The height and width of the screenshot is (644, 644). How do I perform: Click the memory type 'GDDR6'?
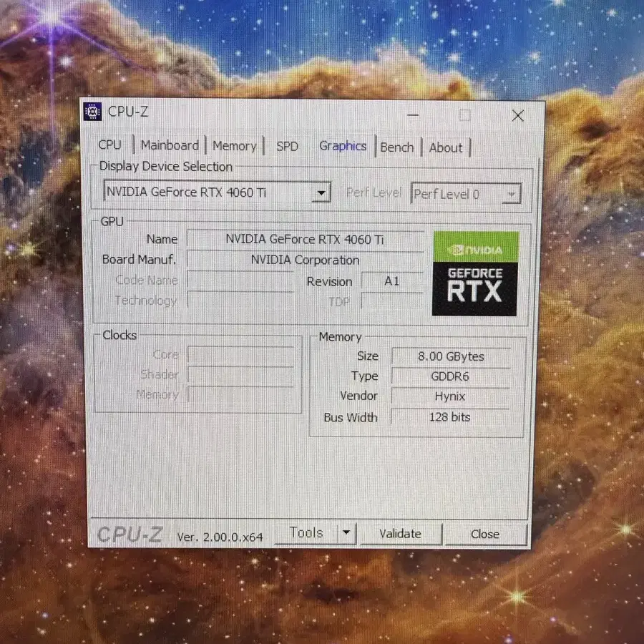pyautogui.click(x=450, y=376)
